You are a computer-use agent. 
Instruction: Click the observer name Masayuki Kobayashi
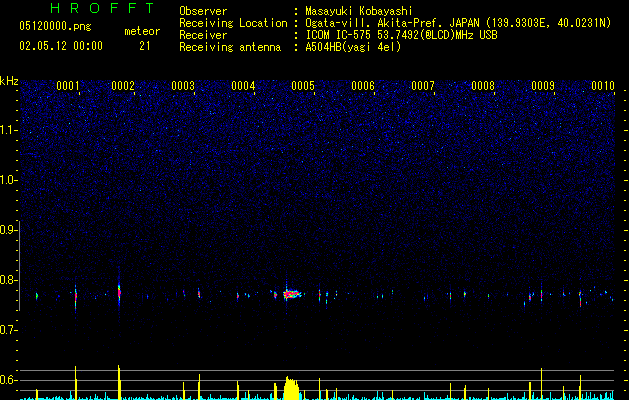(359, 11)
